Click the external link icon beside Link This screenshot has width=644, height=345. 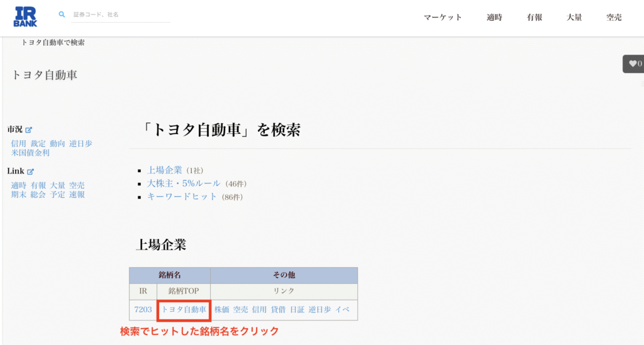pos(30,172)
